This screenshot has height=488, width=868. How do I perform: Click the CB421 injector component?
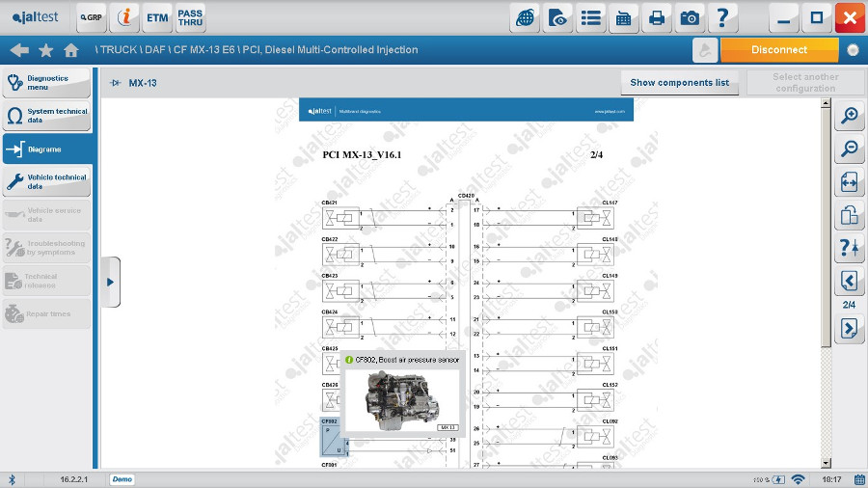pyautogui.click(x=341, y=218)
